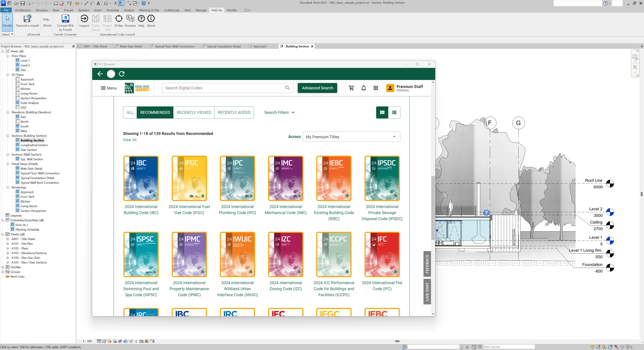Click the Clear All link
This screenshot has width=644, height=350.
click(129, 140)
